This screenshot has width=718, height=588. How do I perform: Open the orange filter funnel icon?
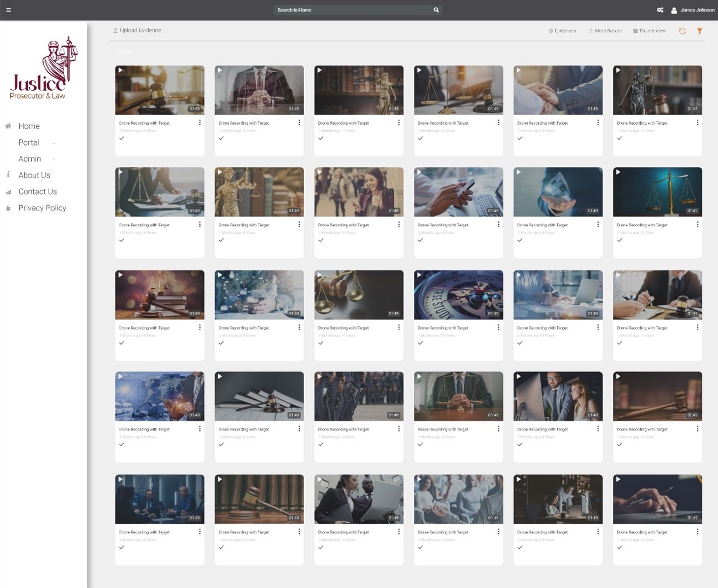pyautogui.click(x=699, y=31)
